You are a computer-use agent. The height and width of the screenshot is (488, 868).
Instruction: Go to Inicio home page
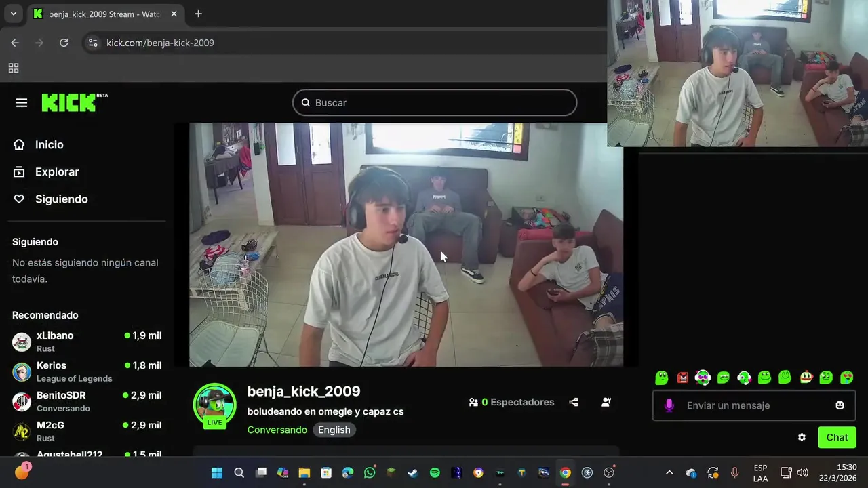pyautogui.click(x=39, y=144)
